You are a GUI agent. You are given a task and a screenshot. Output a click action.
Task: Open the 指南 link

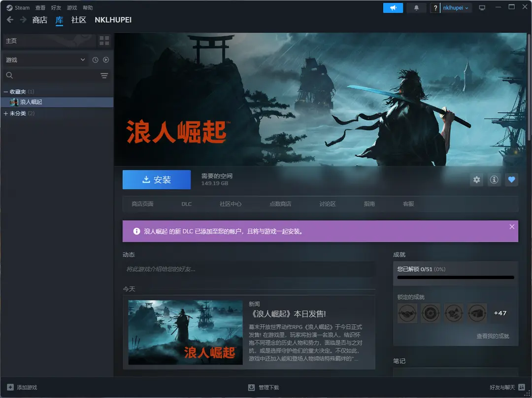point(369,204)
